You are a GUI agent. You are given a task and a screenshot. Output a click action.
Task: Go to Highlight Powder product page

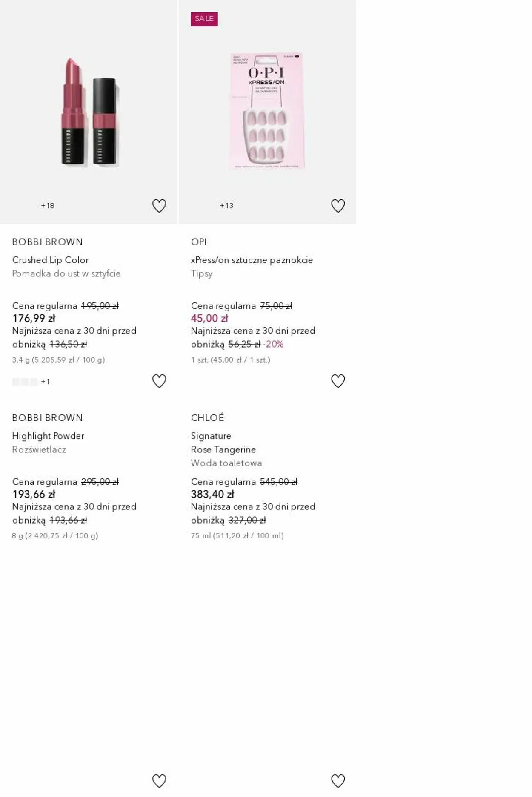[48, 436]
